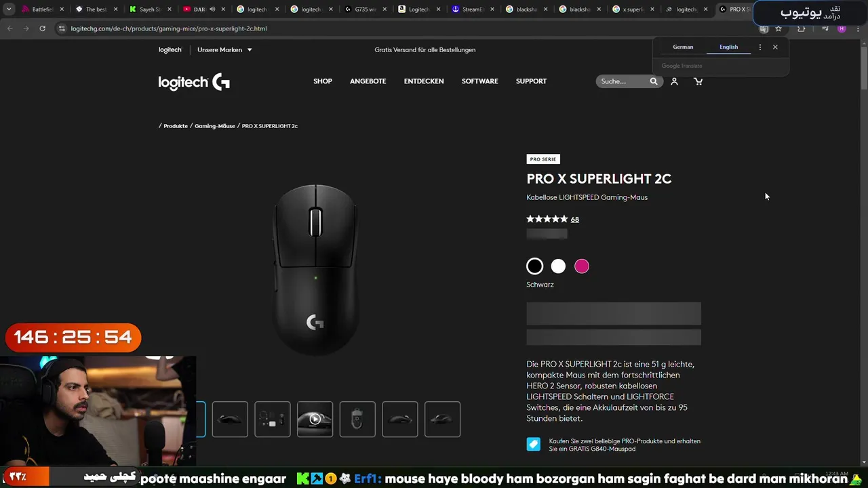Click the search magnifier icon

[x=654, y=81]
